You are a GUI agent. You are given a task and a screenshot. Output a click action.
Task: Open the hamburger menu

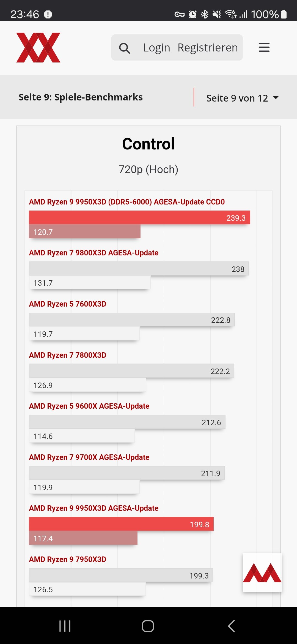[264, 47]
